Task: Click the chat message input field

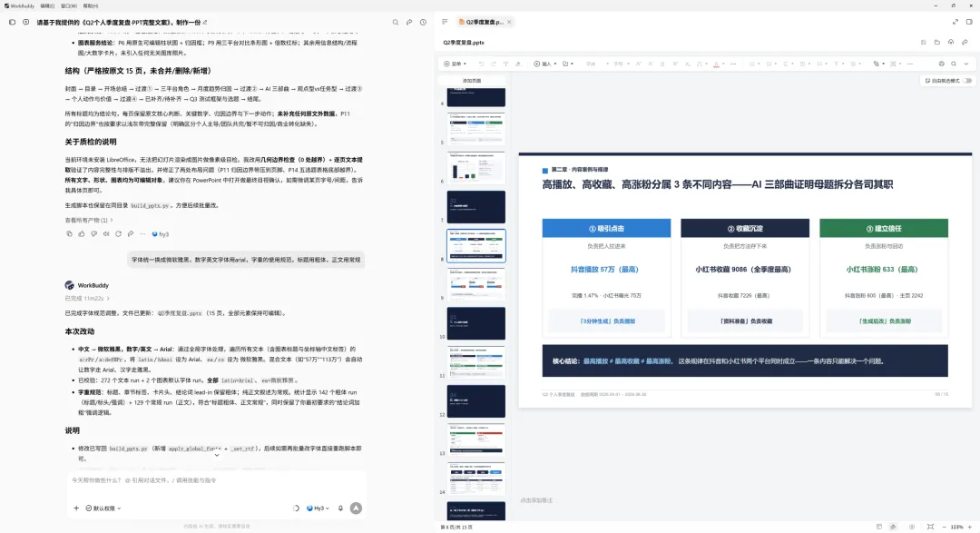Action: point(216,480)
